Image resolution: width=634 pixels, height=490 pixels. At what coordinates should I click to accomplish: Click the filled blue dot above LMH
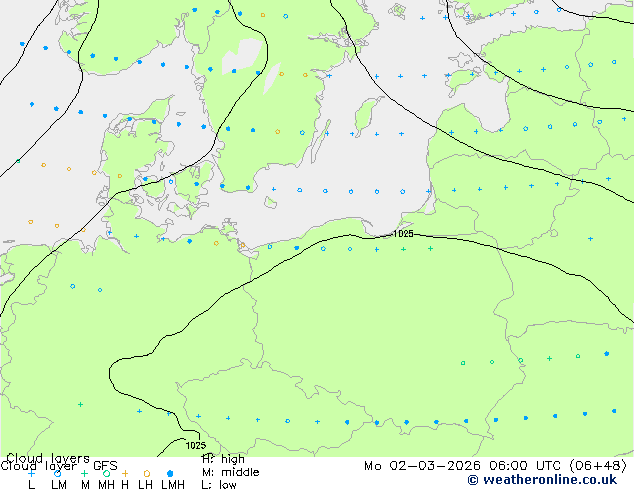[170, 473]
